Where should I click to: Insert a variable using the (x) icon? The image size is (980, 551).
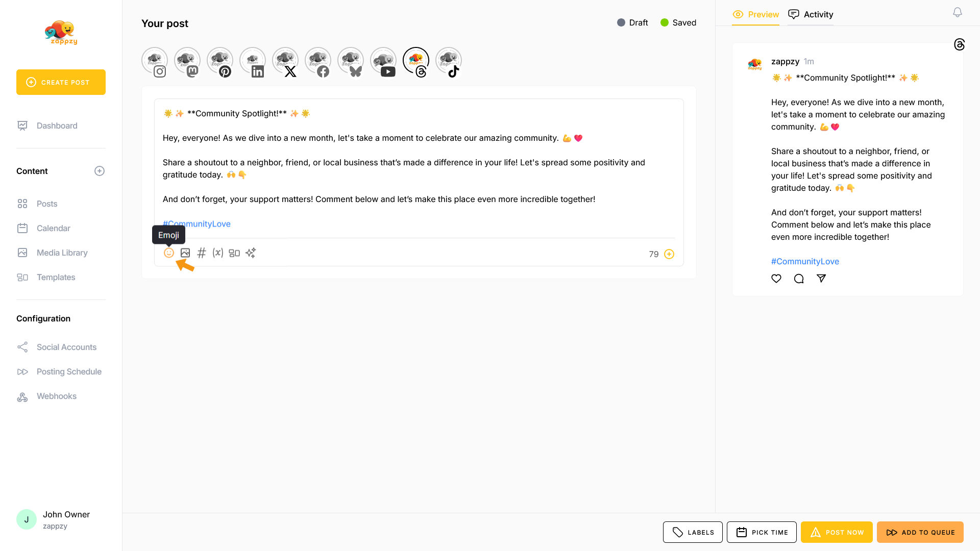coord(218,253)
